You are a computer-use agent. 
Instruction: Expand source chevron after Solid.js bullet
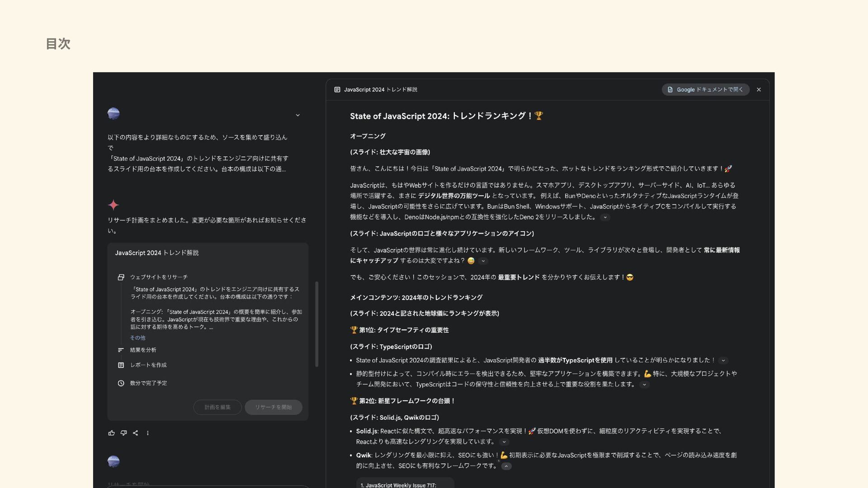click(504, 442)
